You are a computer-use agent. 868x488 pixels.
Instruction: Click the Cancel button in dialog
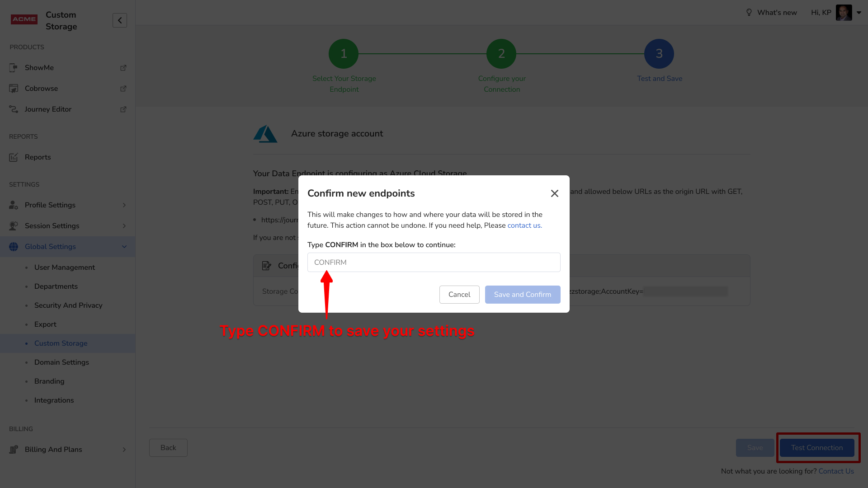coord(459,295)
